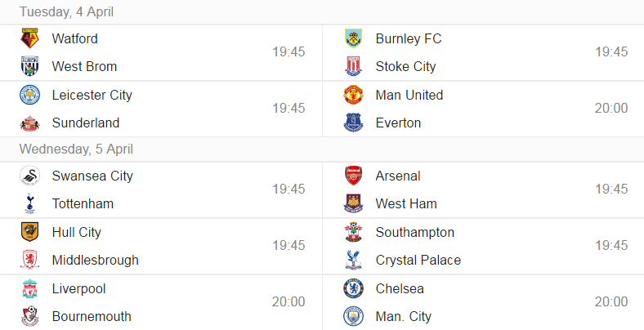Click the Chelsea club badge
This screenshot has width=644, height=330.
[353, 288]
